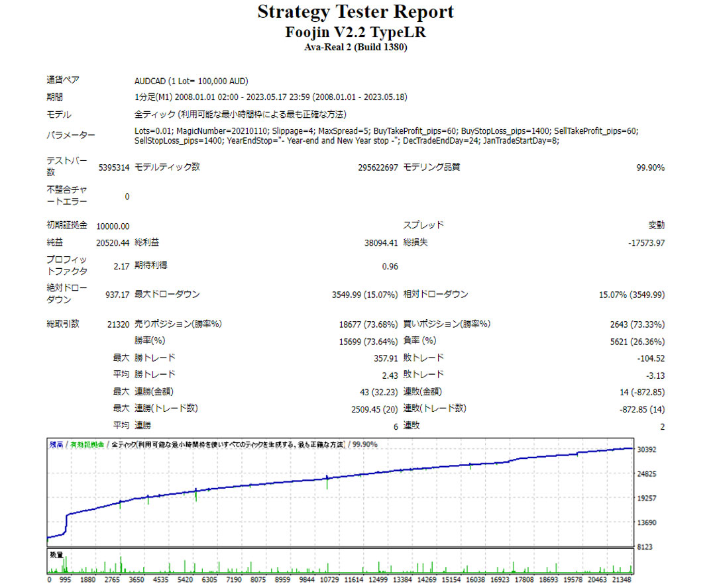Image resolution: width=713 pixels, height=588 pixels.
Task: Click win rate 15699 (73.64%)
Action: coord(368,342)
